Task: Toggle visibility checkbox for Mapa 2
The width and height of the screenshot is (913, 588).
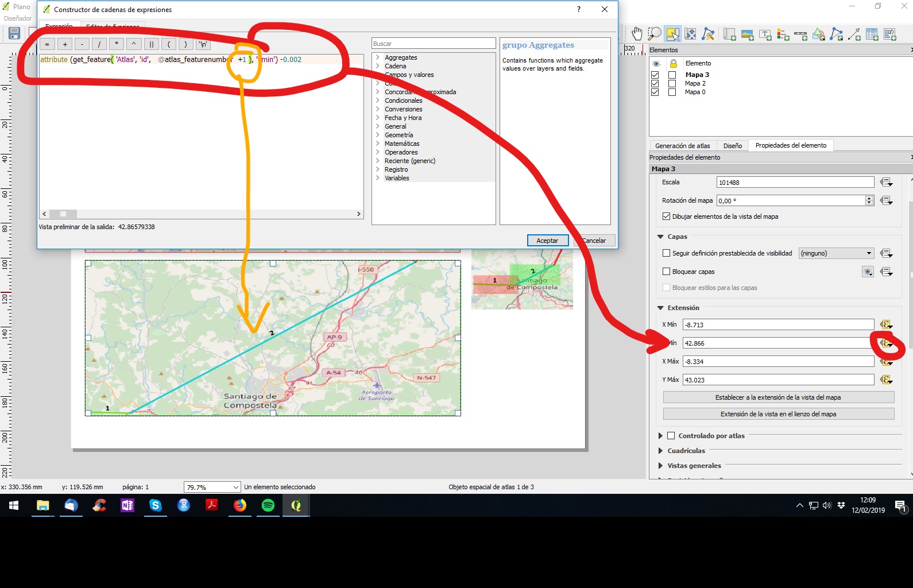Action: (x=655, y=83)
